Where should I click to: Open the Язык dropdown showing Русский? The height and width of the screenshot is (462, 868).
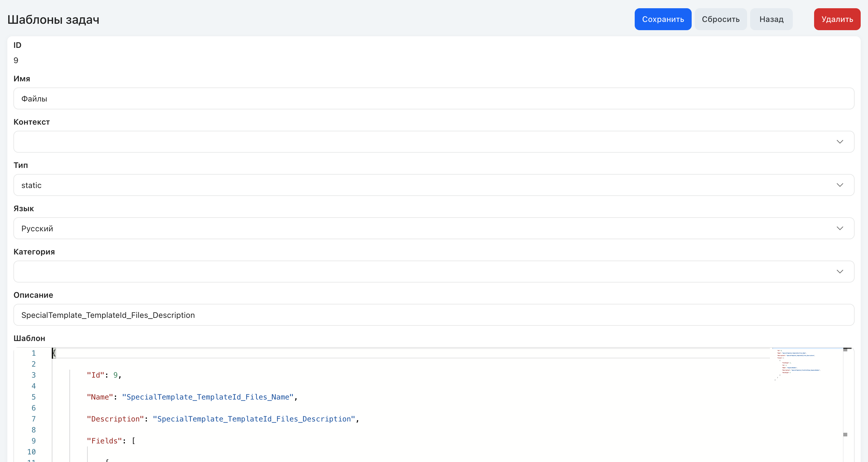pyautogui.click(x=434, y=228)
